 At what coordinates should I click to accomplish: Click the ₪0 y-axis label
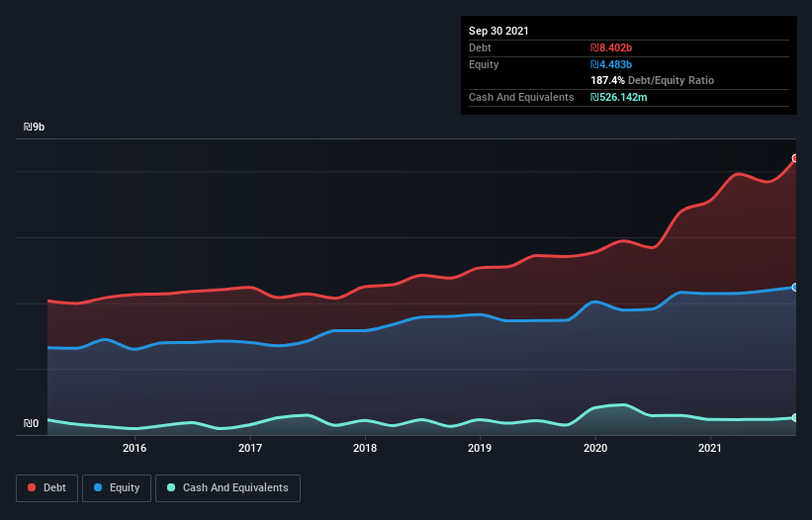(x=31, y=423)
